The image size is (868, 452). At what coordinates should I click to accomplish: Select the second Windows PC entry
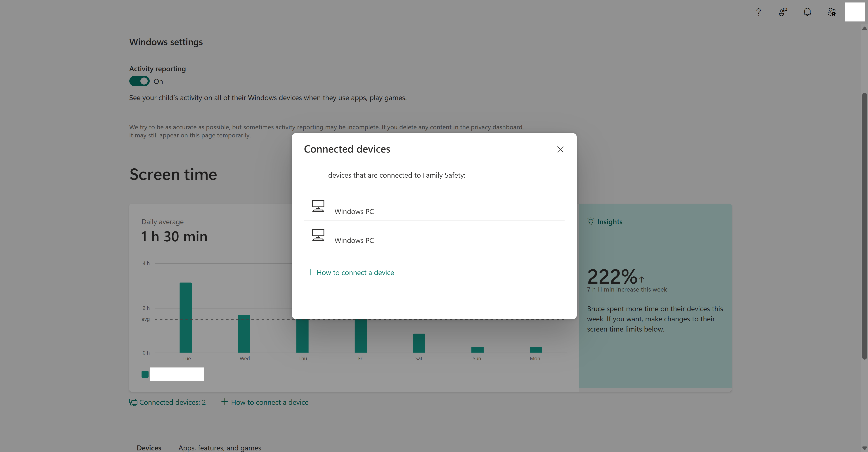tap(354, 240)
